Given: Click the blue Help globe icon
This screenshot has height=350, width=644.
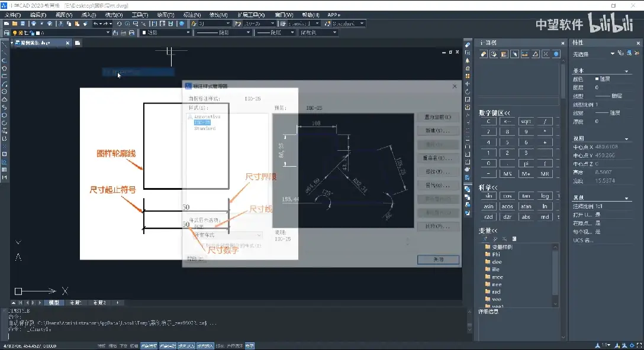Looking at the screenshot, I should (x=182, y=24).
